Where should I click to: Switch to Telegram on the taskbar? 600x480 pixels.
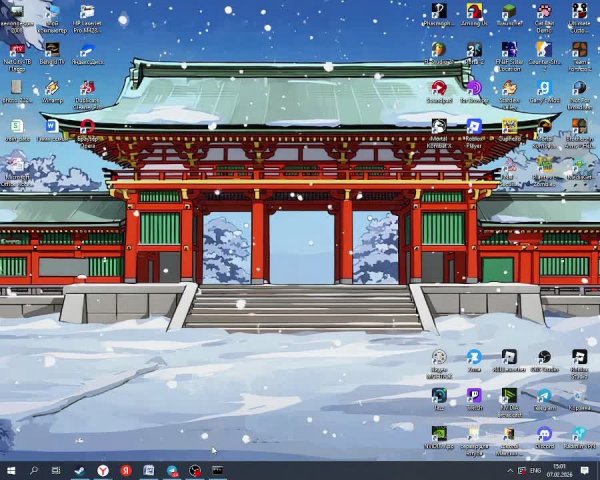pos(172,470)
